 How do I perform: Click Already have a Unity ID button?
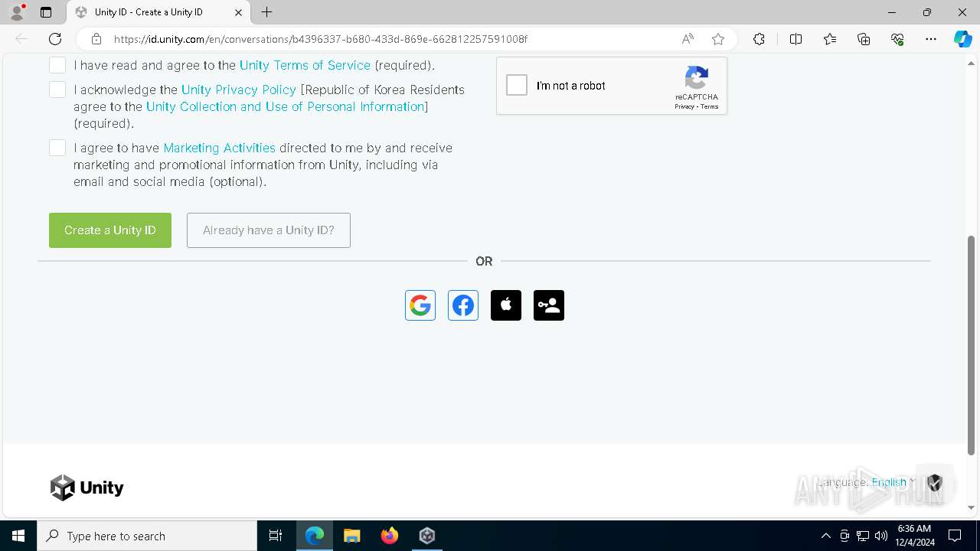tap(269, 230)
